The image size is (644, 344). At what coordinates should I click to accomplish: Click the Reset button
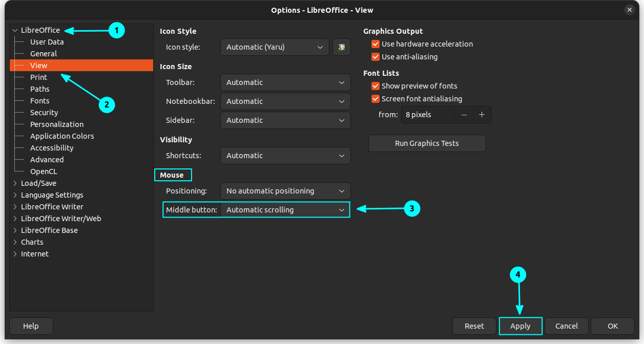pos(474,326)
